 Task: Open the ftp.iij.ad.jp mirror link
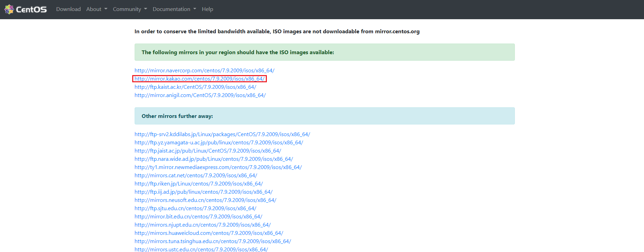pyautogui.click(x=203, y=192)
